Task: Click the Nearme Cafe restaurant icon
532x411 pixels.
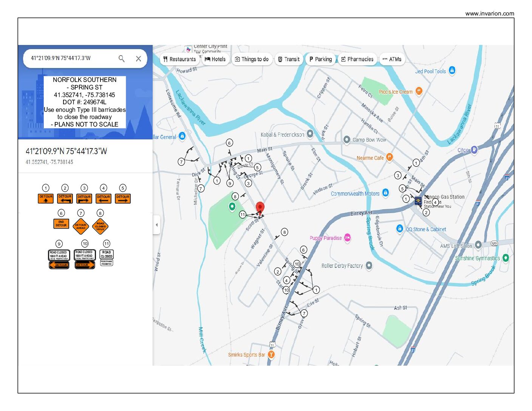Action: pos(389,158)
